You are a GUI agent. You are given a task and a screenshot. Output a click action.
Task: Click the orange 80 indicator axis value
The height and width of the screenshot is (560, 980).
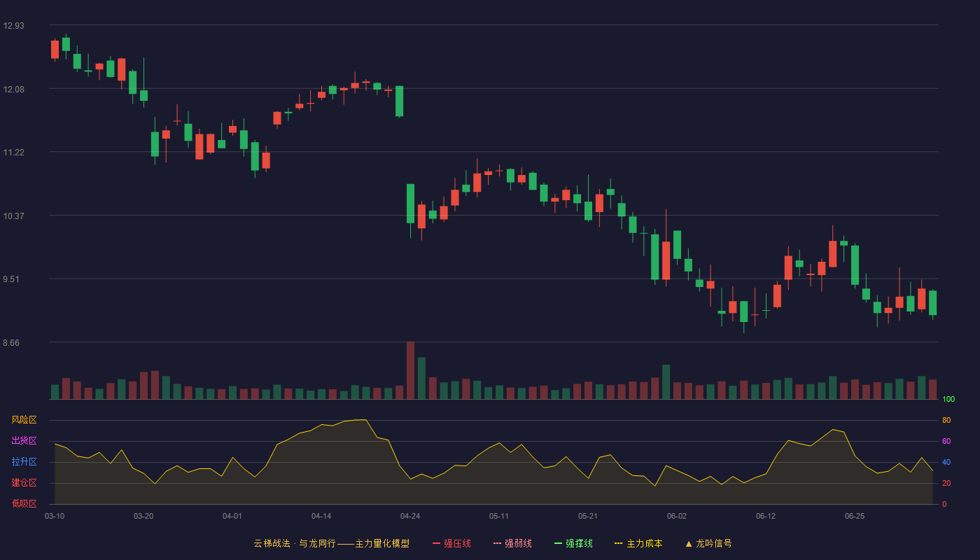pyautogui.click(x=946, y=420)
